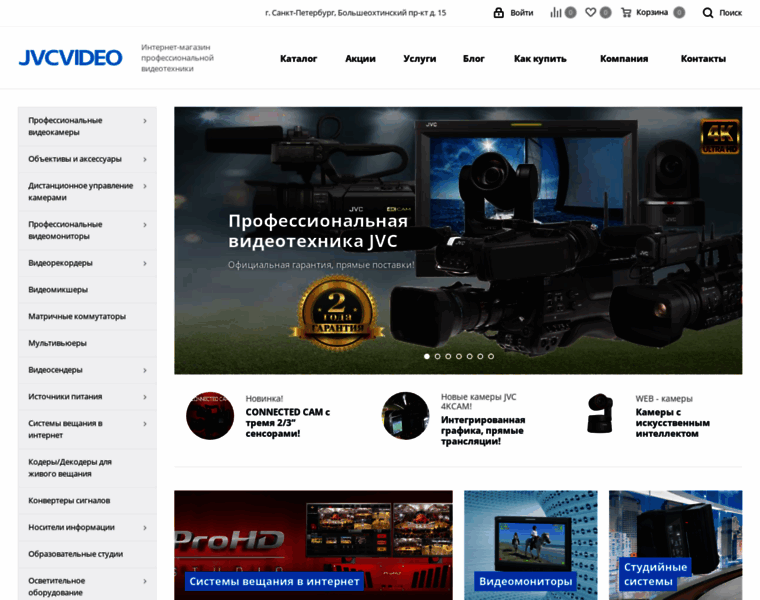Switch to the third carousel slide dot
The width and height of the screenshot is (760, 600).
coord(448,356)
